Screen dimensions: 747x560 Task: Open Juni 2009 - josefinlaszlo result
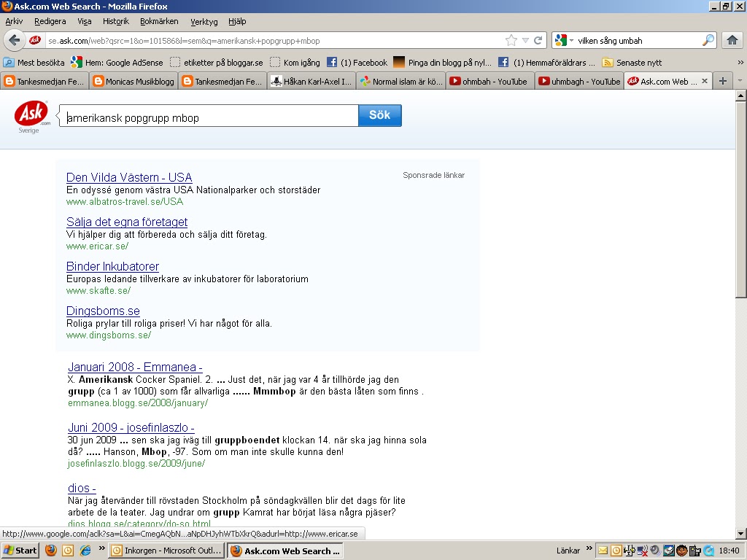click(131, 427)
